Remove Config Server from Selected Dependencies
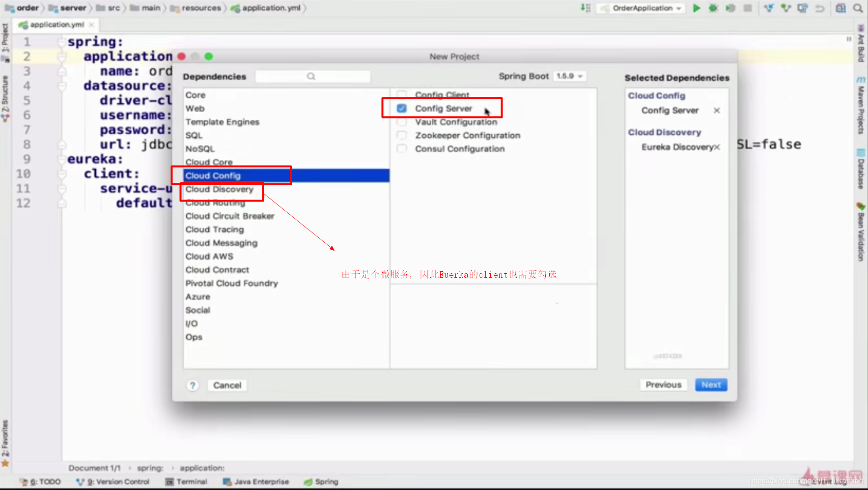 (x=717, y=110)
